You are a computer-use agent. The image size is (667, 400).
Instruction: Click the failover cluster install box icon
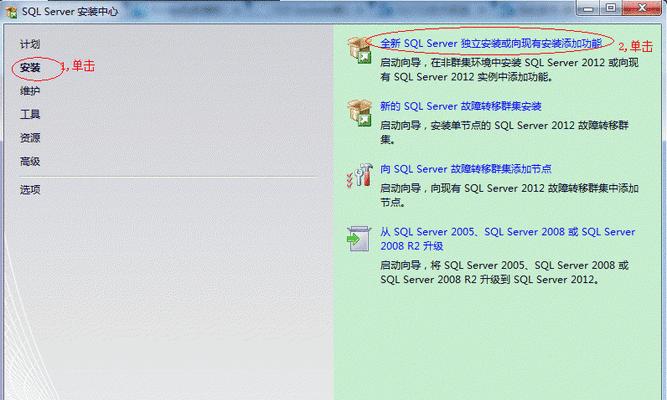(360, 113)
